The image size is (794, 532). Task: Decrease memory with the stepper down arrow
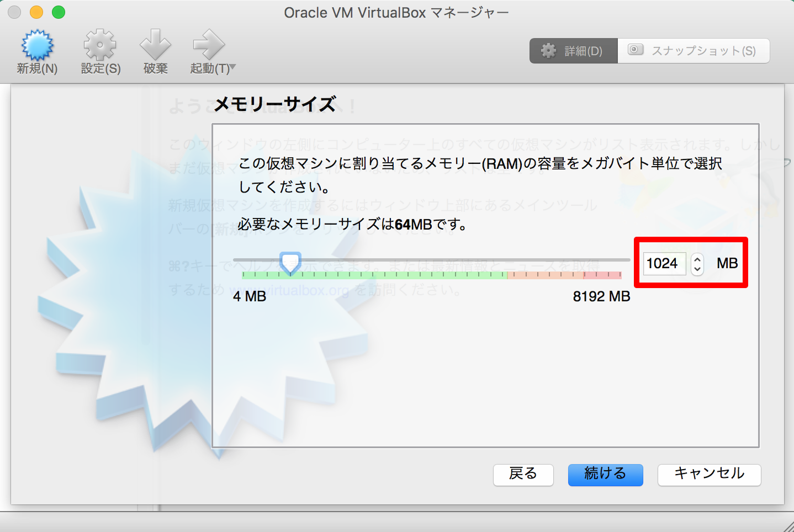[697, 269]
